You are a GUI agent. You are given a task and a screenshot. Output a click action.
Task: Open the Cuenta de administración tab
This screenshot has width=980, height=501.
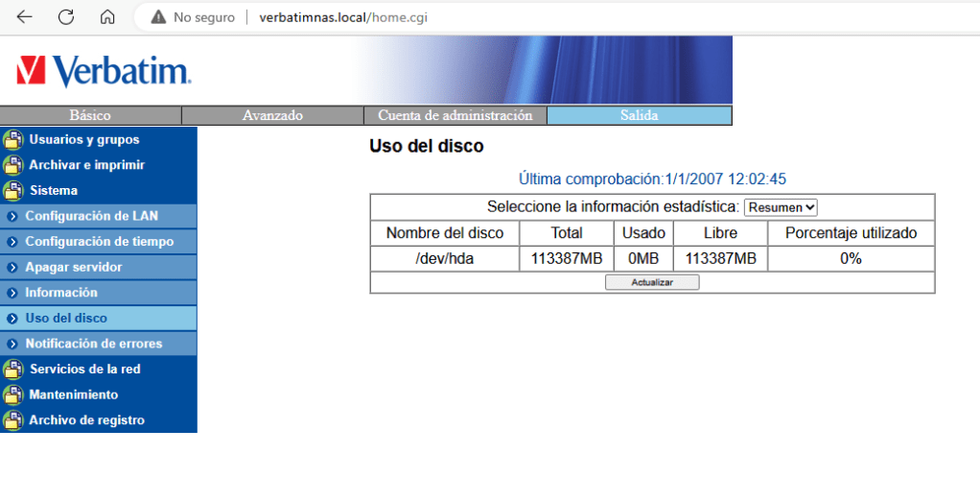pyautogui.click(x=455, y=116)
